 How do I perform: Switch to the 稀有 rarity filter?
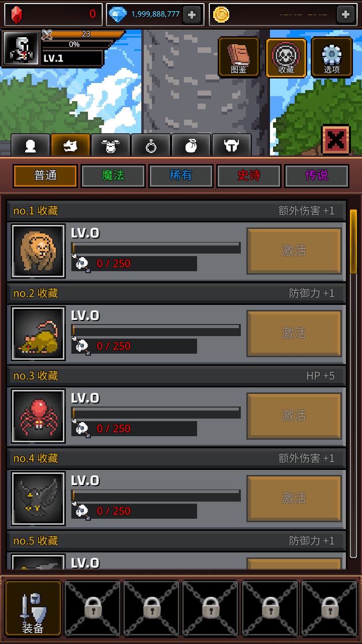coord(181,176)
